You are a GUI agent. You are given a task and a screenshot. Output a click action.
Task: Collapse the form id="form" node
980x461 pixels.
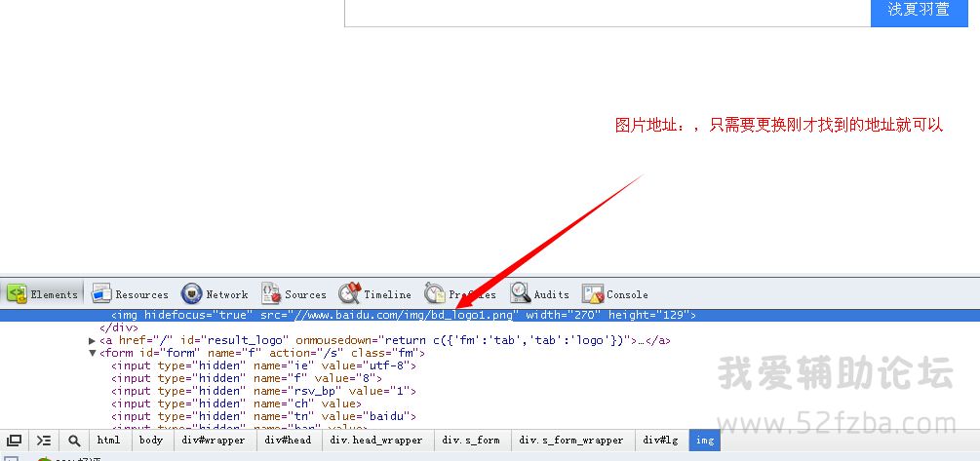pyautogui.click(x=93, y=353)
